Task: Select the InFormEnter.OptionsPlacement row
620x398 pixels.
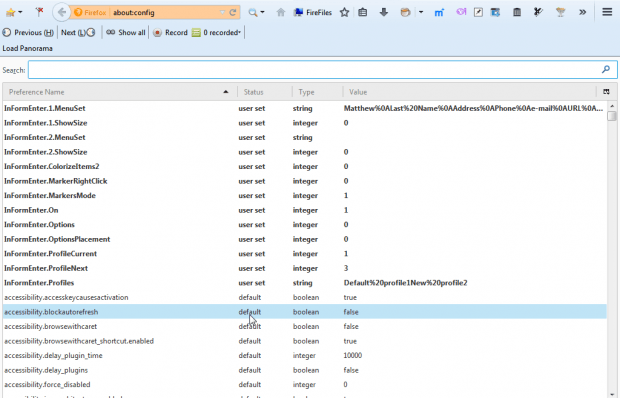Action: (x=304, y=239)
